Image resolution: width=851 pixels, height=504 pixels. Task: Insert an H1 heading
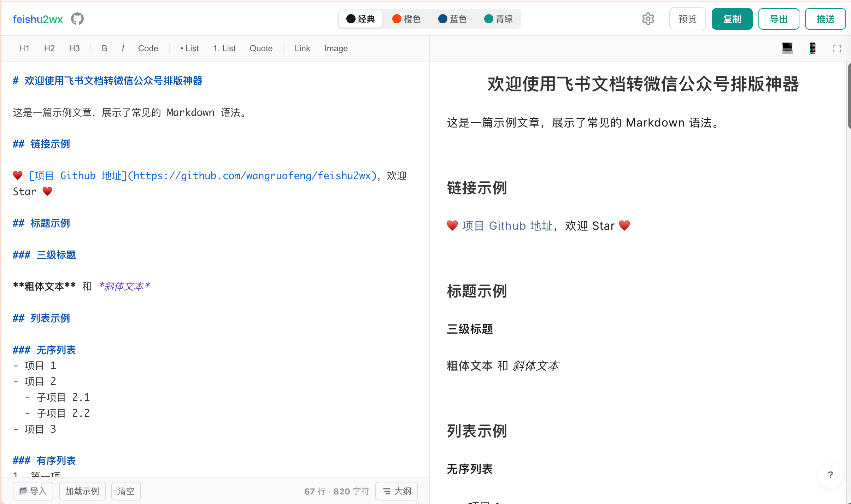(24, 48)
